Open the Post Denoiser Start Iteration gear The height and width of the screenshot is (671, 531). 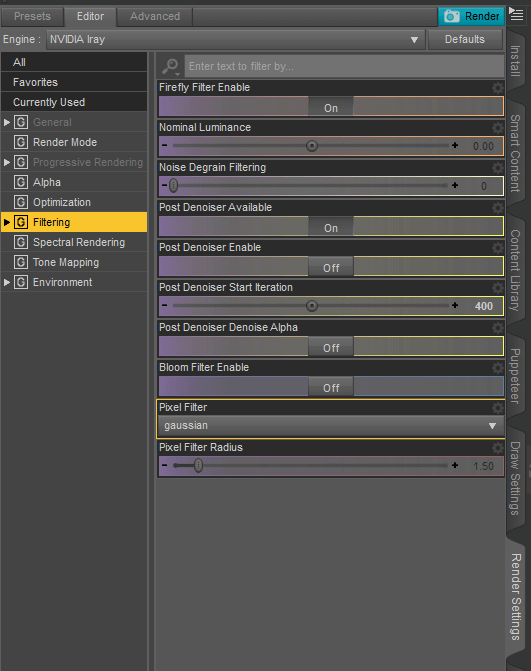click(x=497, y=288)
